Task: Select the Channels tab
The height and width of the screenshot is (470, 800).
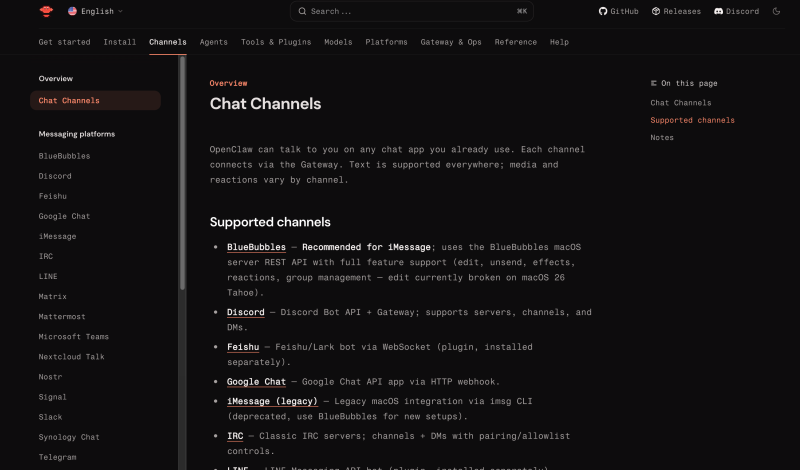Action: 167,42
